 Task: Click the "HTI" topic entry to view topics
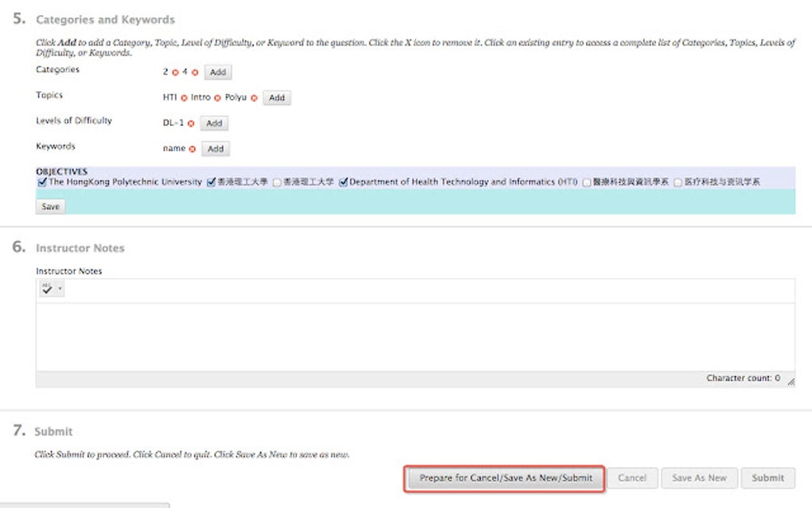pyautogui.click(x=169, y=97)
